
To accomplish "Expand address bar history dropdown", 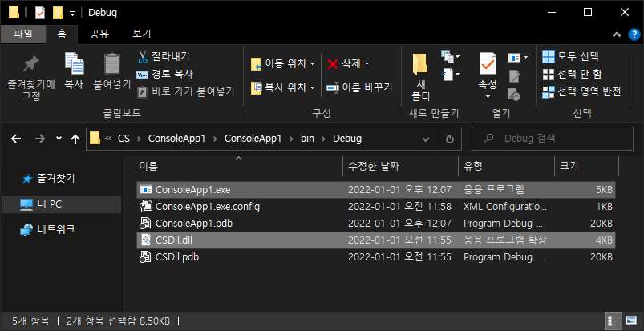I will pyautogui.click(x=426, y=139).
